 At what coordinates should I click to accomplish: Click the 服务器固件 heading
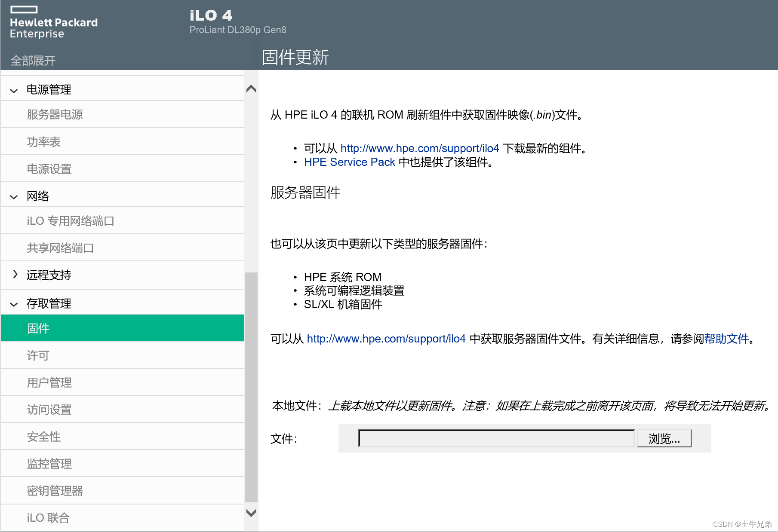(x=305, y=193)
